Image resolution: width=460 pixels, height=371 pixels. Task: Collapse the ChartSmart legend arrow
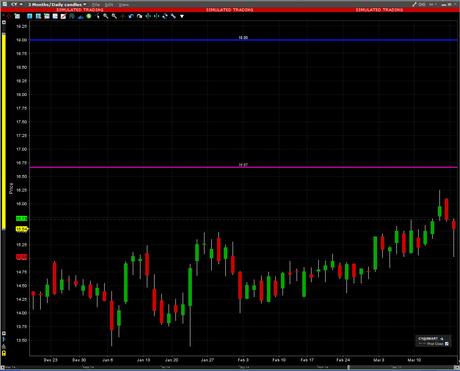coord(441,338)
